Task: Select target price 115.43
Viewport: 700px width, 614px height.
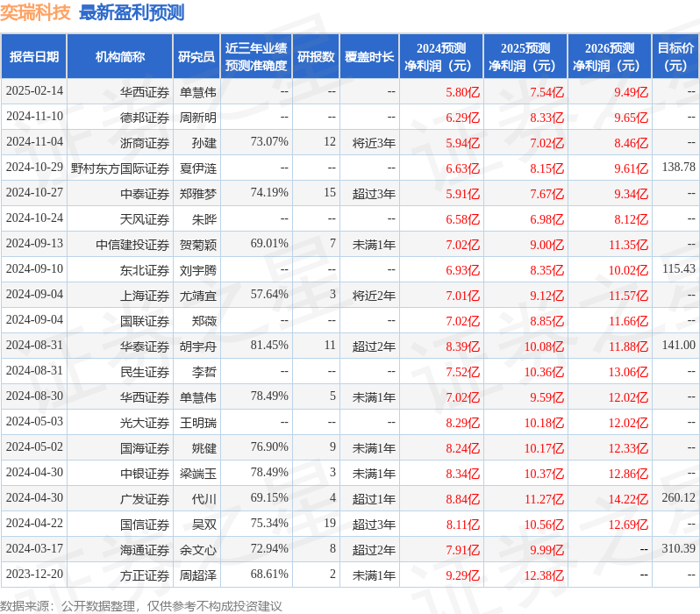Action: [x=679, y=269]
